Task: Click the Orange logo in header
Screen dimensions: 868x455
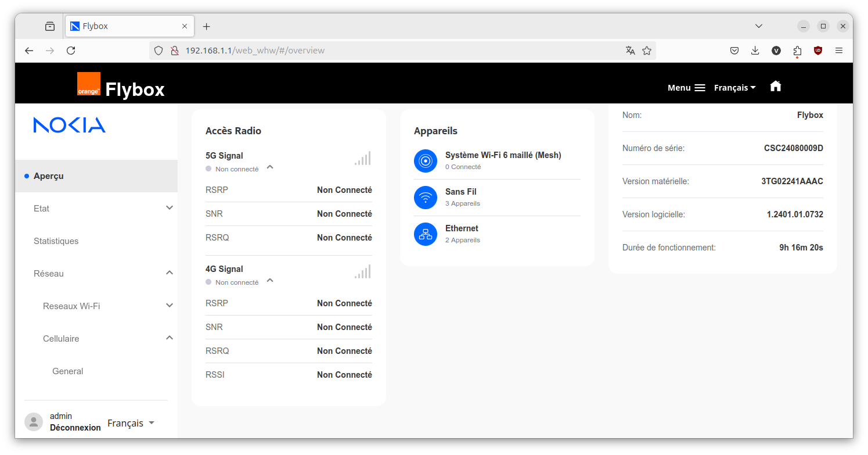Action: 89,84
